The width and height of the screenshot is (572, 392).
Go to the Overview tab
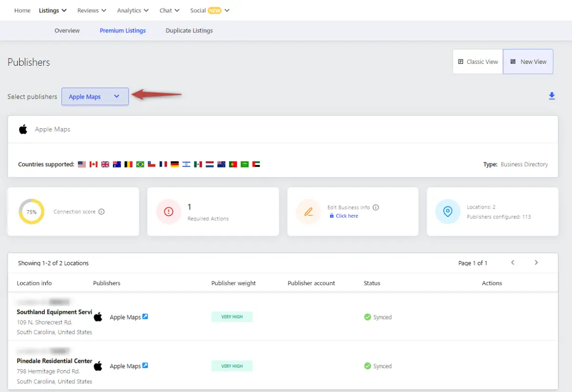tap(67, 30)
